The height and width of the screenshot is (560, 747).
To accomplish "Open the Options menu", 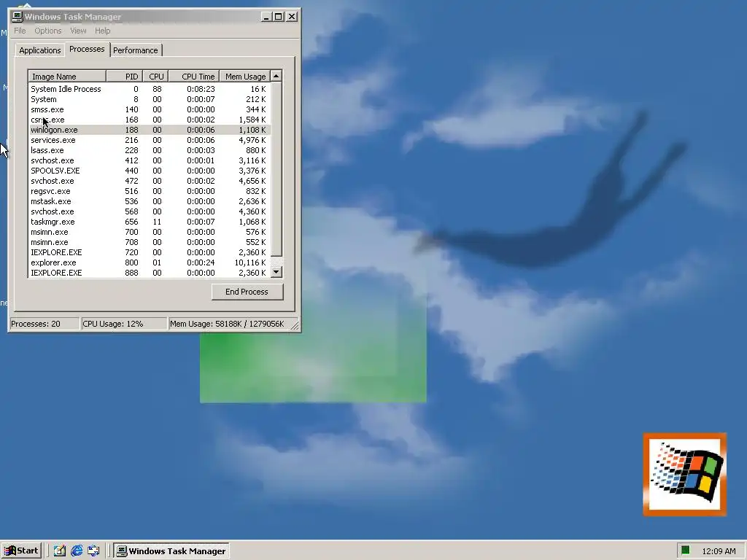I will click(47, 31).
